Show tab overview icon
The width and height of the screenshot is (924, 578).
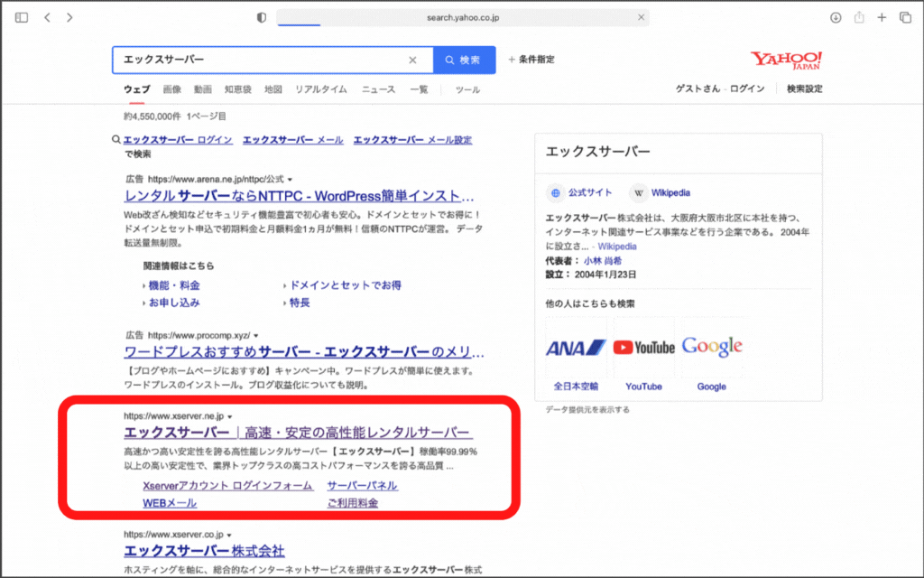(x=906, y=18)
